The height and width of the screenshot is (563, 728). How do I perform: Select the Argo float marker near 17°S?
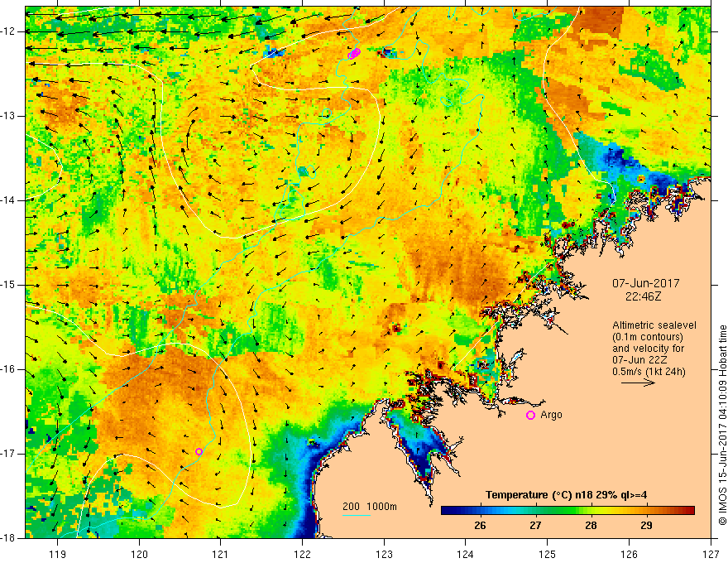pyautogui.click(x=199, y=451)
